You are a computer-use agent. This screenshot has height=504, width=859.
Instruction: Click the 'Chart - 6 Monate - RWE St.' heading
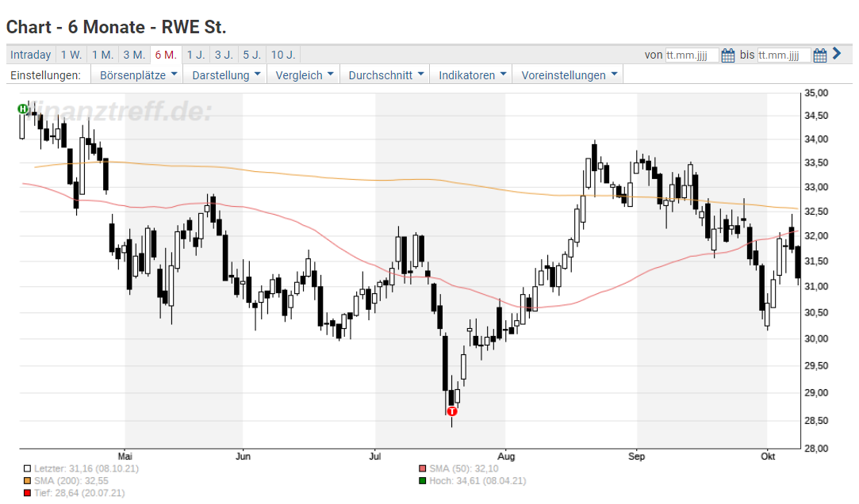116,27
